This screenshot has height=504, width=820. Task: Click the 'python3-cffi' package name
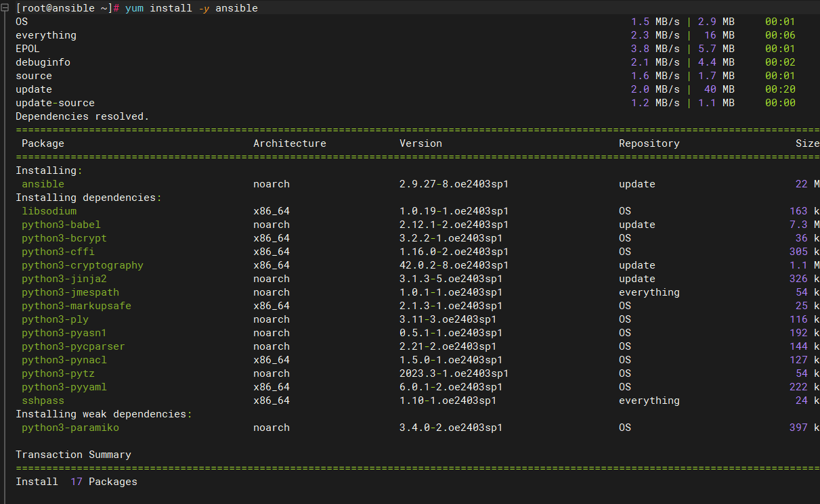[58, 252]
